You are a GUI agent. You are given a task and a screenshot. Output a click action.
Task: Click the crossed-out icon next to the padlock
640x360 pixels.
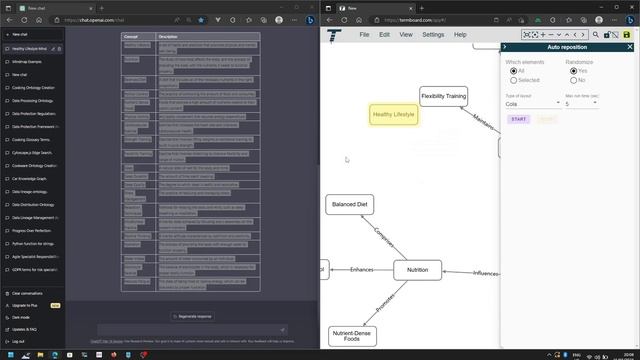pyautogui.click(x=615, y=35)
